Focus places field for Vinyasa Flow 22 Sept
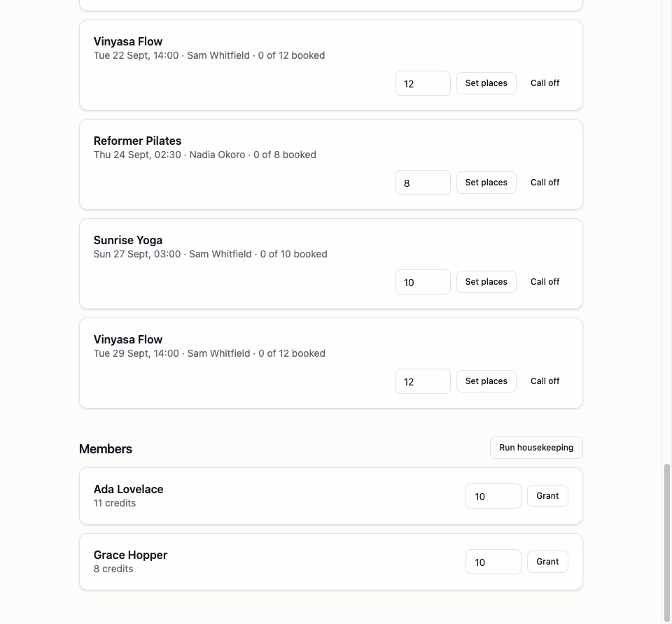The height and width of the screenshot is (624, 672). 423,83
